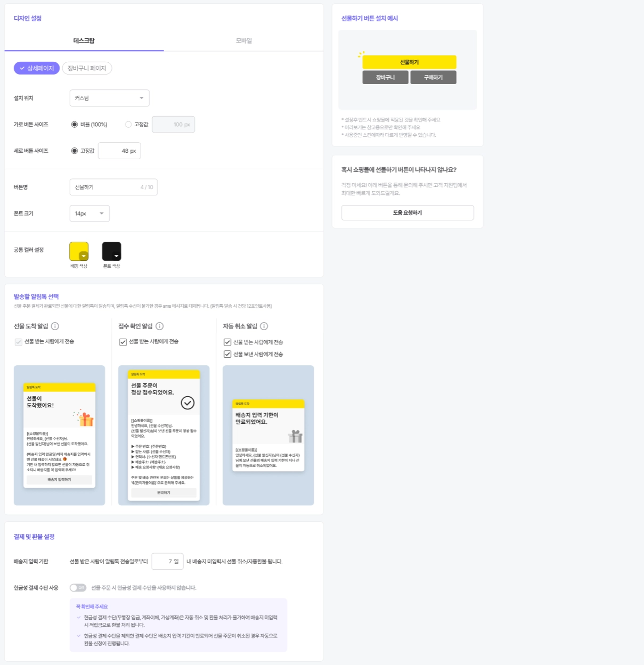
Task: Toggle 선물 보낸 사람에게 전송 checkbox
Action: (x=227, y=354)
